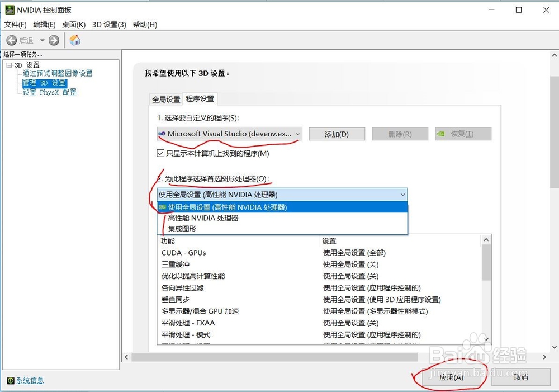Select the 平滑处理 - FXAA row
Viewport: 559px width, 392px height.
[319, 323]
